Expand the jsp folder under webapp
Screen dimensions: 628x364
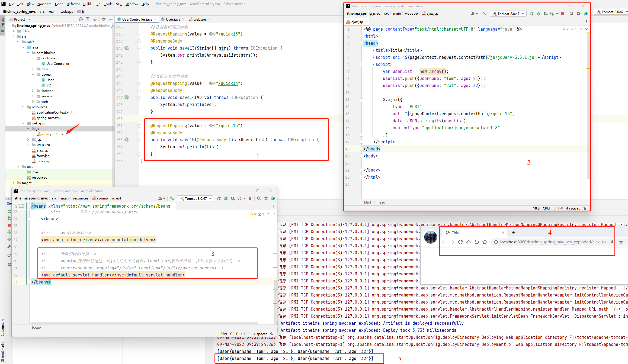click(28, 140)
